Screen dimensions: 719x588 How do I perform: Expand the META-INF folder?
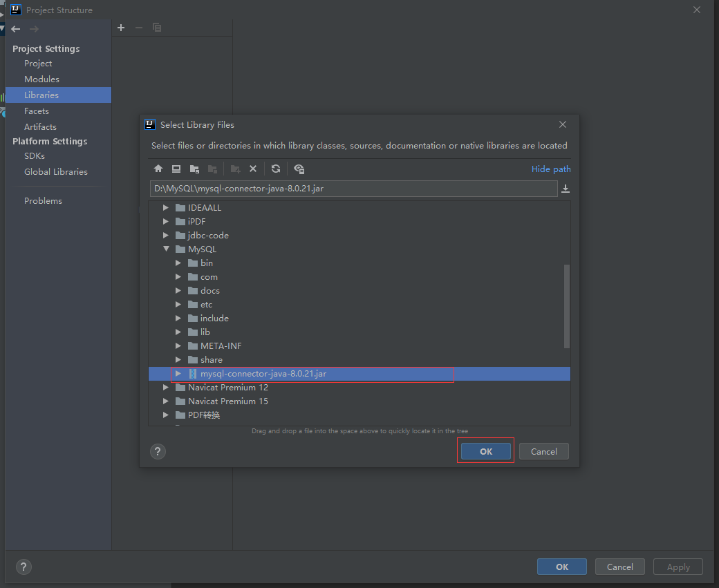pos(178,345)
